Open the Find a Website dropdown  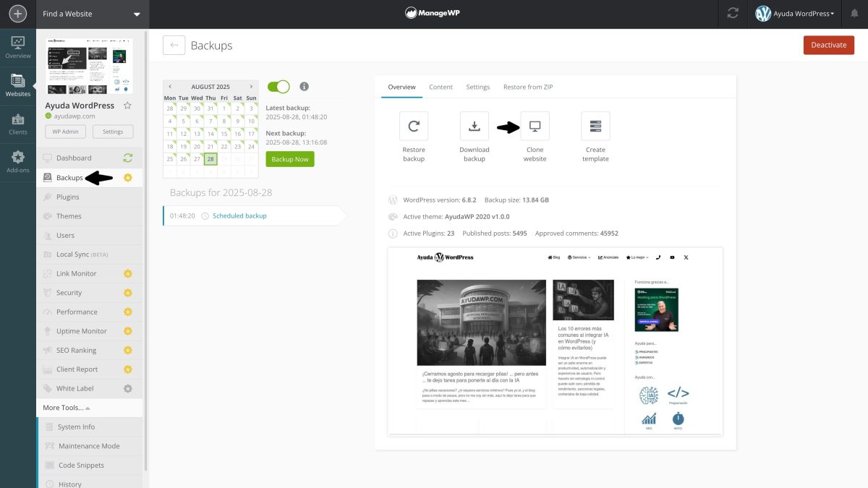(x=92, y=13)
